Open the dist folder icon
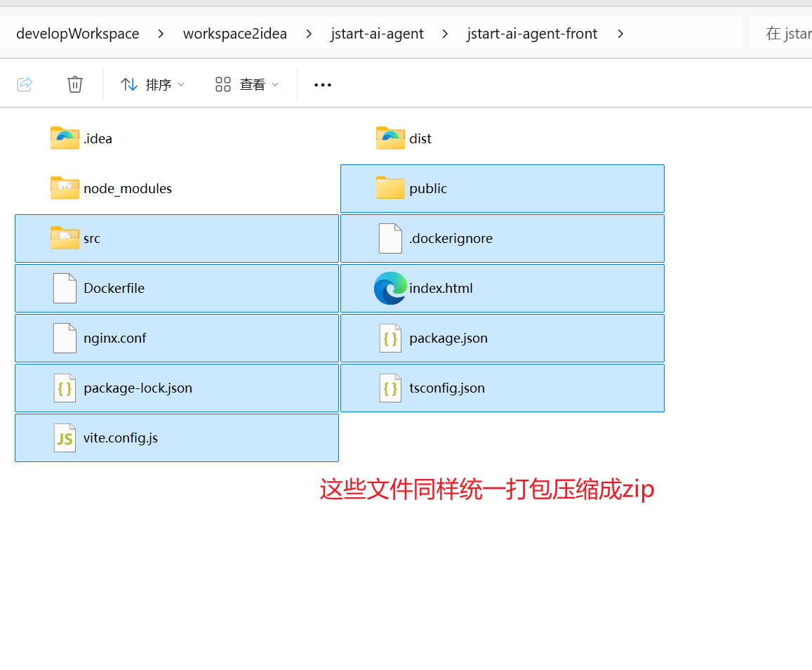This screenshot has height=670, width=812. point(390,138)
